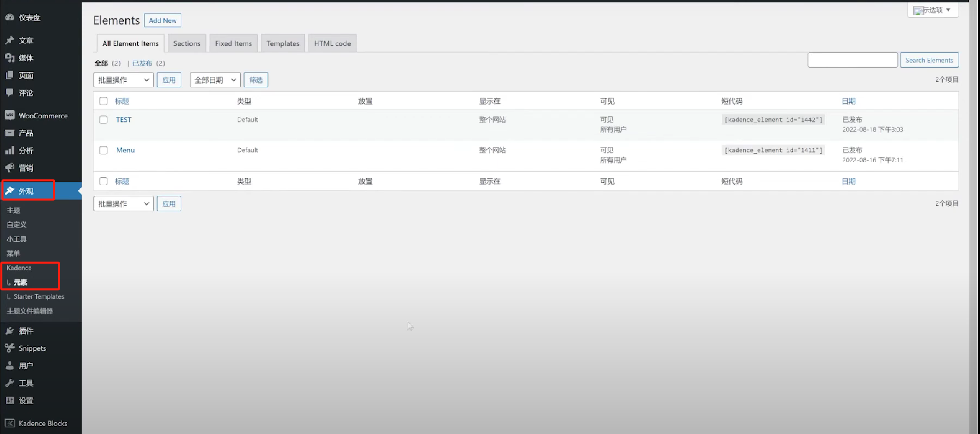Screen dimensions: 980x434
Task: Open the products archive icon (产品)
Action: [10, 133]
